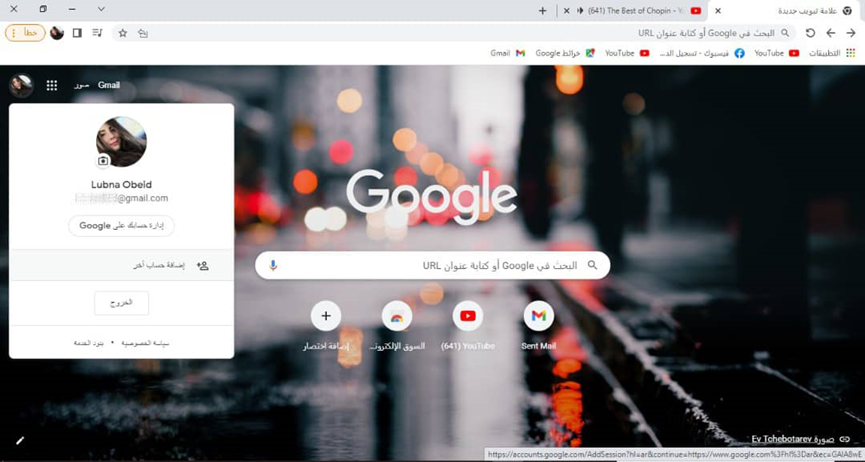Start voice search with microphone icon

coord(273,265)
